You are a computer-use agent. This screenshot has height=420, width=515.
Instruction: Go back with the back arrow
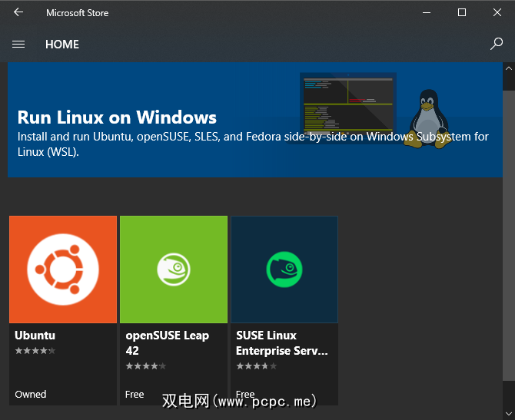pos(18,12)
